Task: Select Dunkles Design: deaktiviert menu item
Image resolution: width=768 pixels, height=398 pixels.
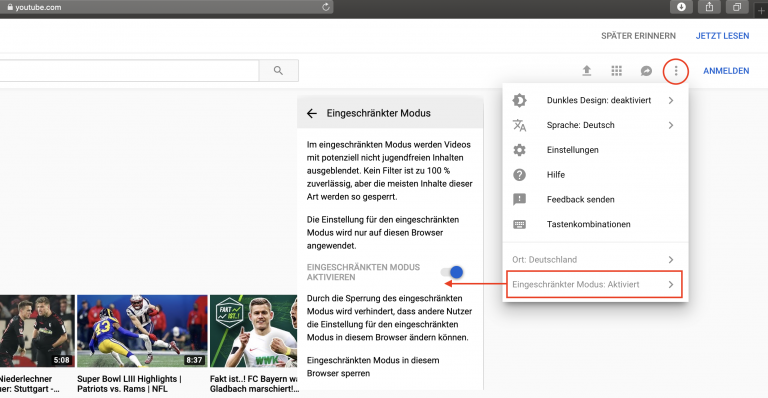Action: pyautogui.click(x=595, y=100)
